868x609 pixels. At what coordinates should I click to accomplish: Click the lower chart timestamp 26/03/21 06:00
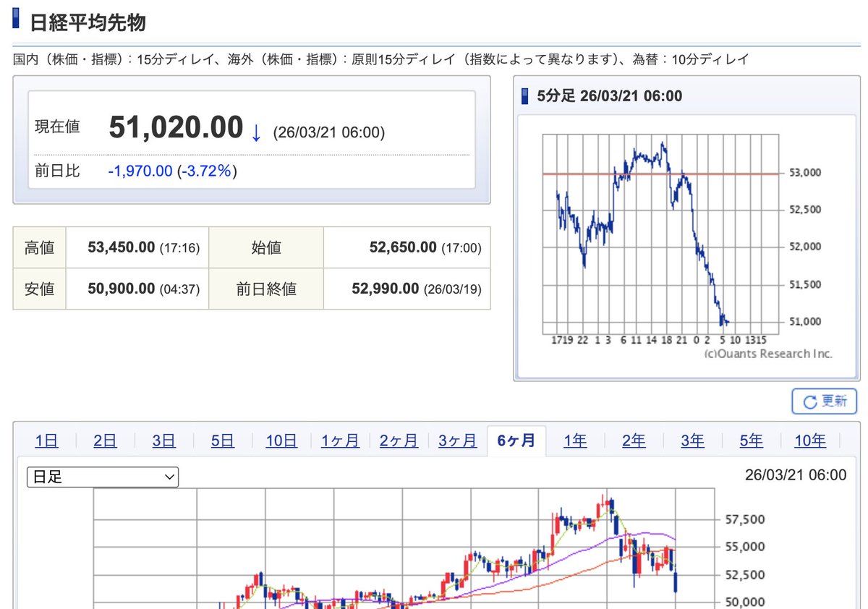pyautogui.click(x=795, y=475)
